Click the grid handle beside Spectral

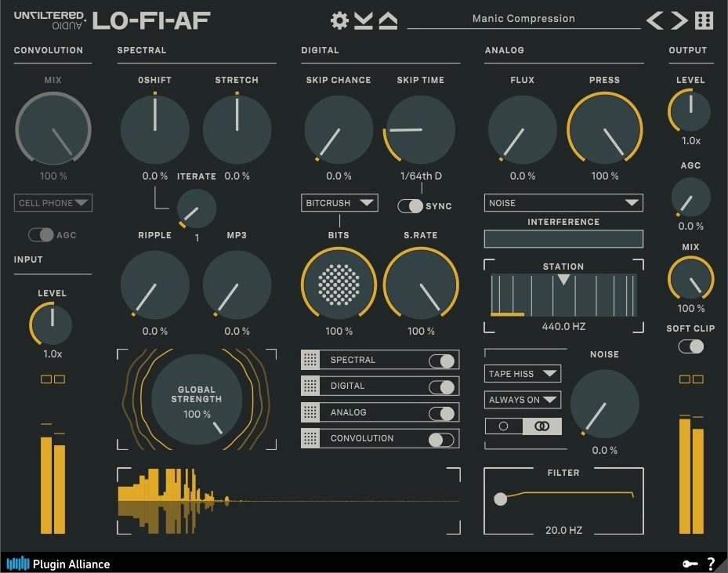click(x=310, y=360)
